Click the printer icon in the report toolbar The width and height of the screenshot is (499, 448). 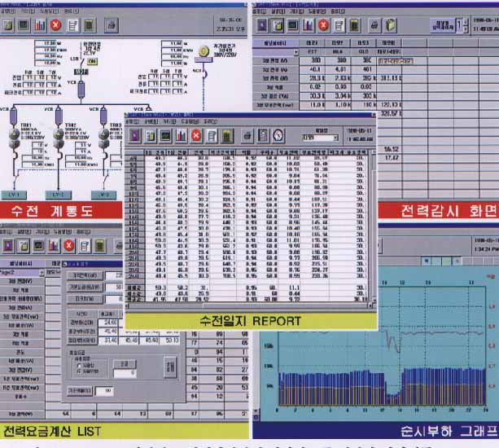247,135
